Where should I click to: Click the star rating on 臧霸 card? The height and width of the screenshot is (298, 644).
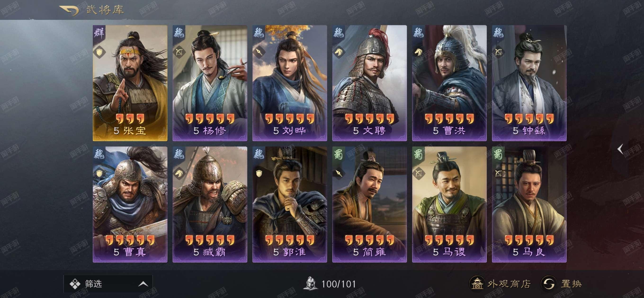click(210, 240)
